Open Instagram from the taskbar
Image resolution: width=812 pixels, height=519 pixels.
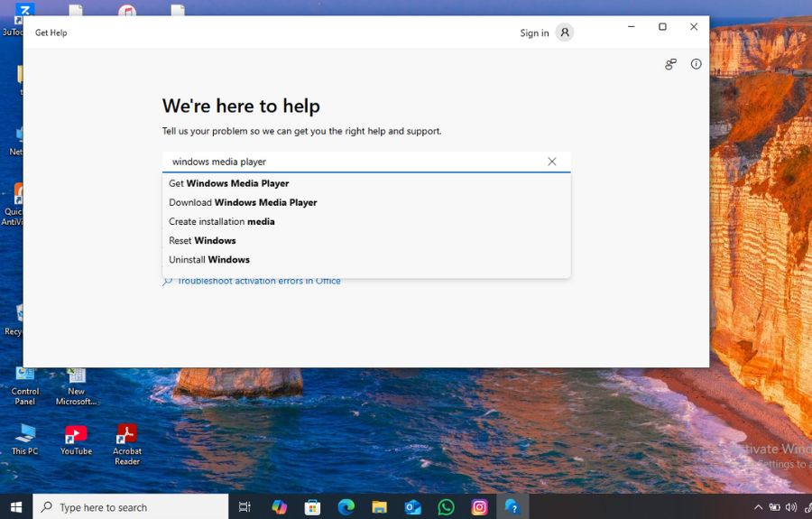[480, 507]
